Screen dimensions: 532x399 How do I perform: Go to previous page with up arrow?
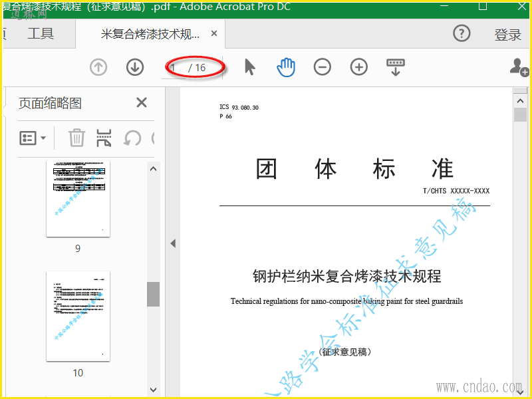click(98, 67)
